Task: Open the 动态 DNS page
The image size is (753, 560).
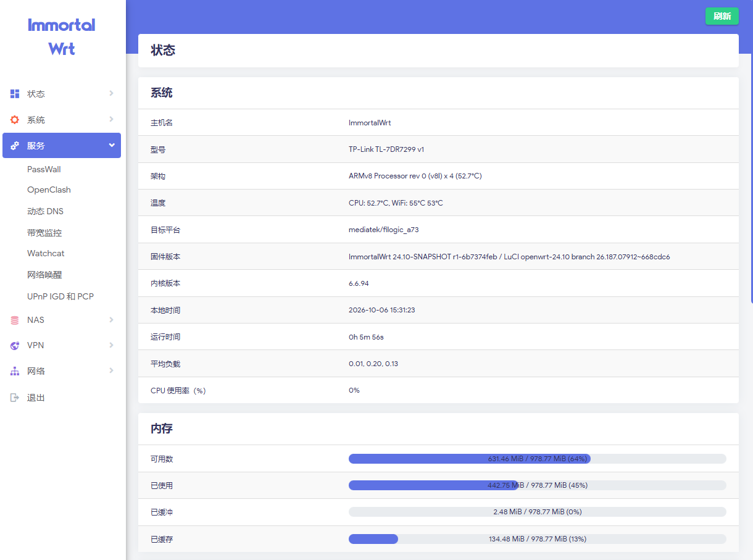Action: tap(45, 211)
